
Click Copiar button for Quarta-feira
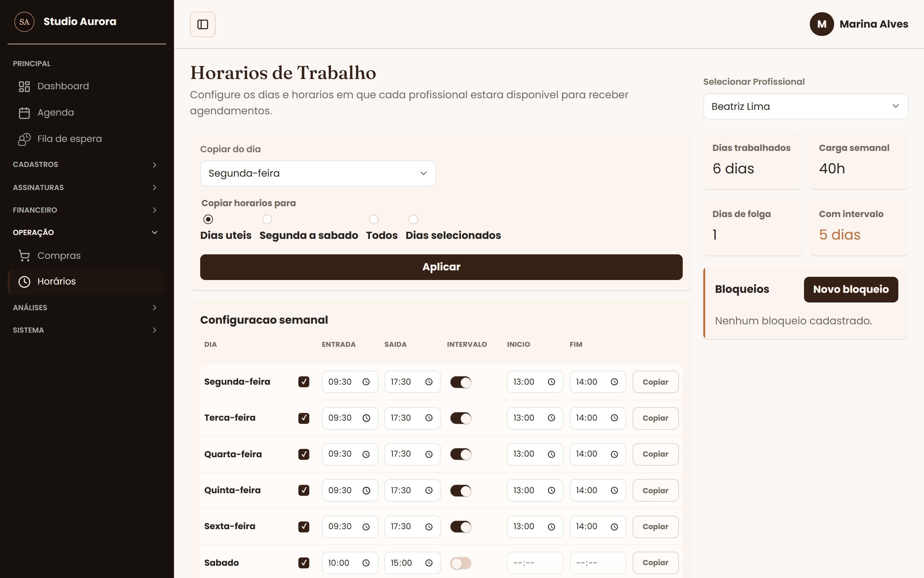tap(655, 454)
